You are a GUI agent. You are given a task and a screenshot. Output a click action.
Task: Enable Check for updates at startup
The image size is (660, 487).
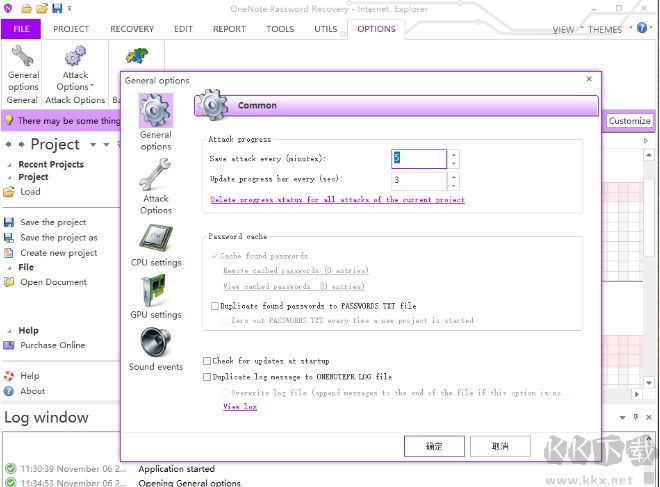coord(207,361)
